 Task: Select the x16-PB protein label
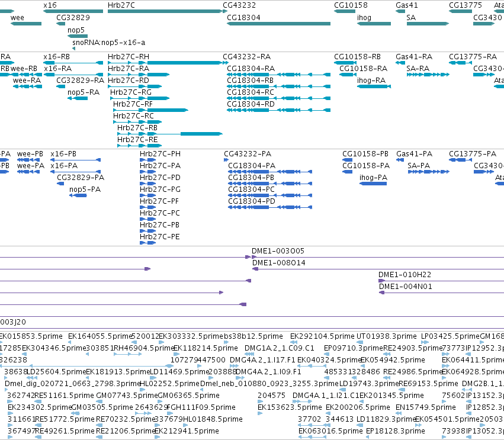(63, 154)
